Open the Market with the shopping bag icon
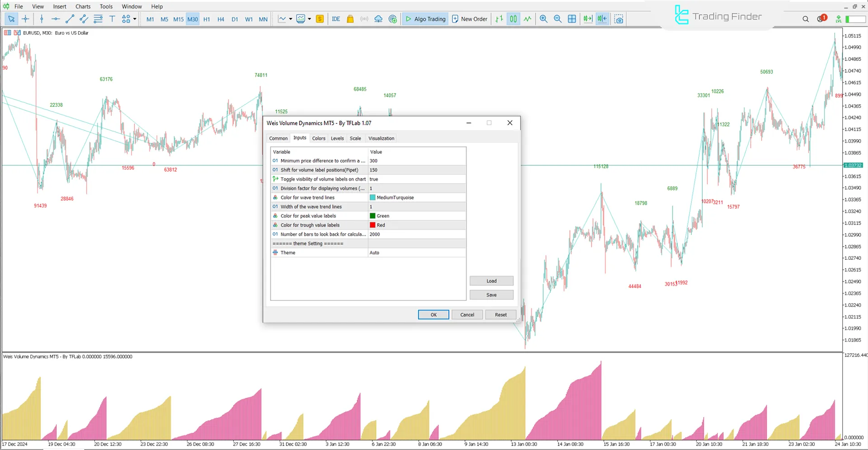The height and width of the screenshot is (450, 868). click(350, 19)
